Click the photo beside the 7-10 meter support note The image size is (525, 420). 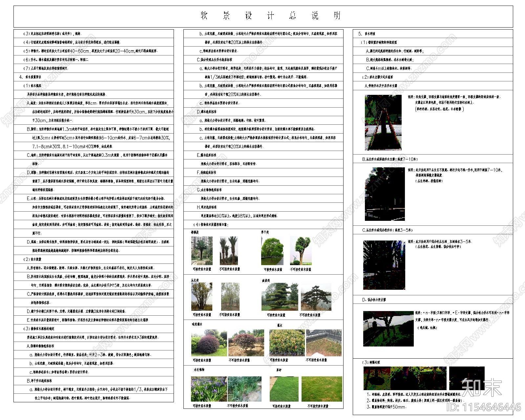coord(385,194)
